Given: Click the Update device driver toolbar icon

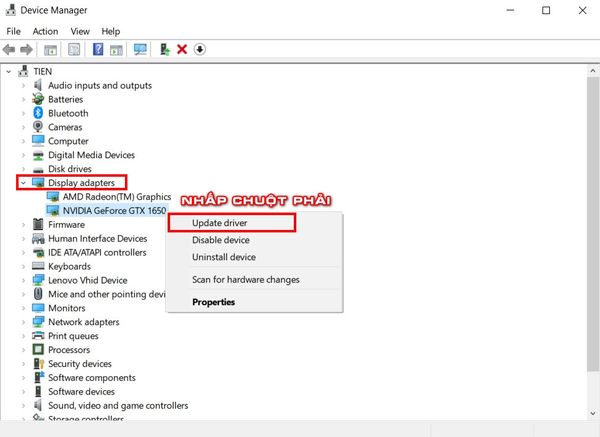Looking at the screenshot, I should click(165, 49).
